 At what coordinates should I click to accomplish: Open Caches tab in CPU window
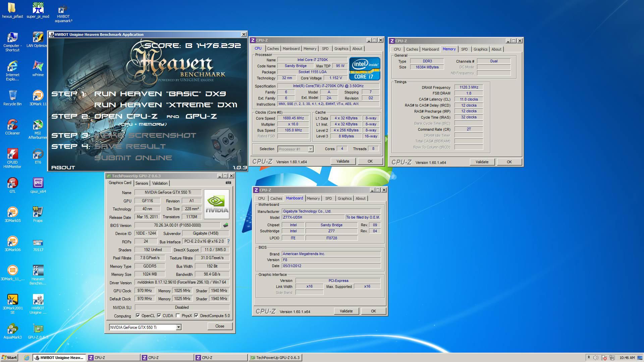(273, 49)
